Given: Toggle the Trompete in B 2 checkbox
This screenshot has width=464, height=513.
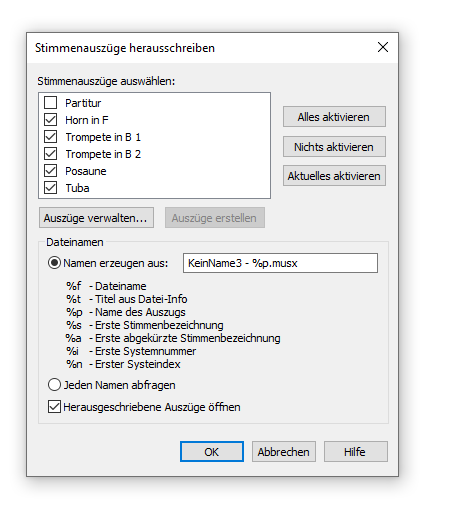Looking at the screenshot, I should pos(51,154).
